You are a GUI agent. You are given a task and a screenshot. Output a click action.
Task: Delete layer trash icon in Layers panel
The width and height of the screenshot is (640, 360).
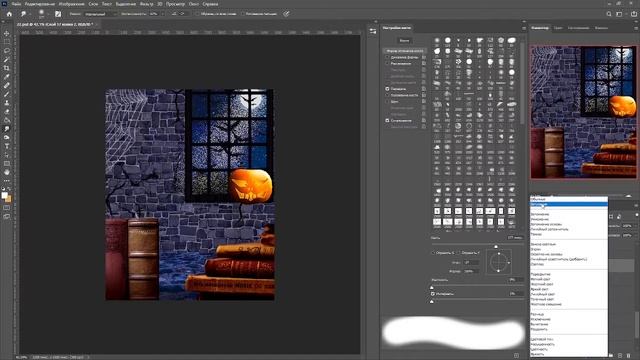click(629, 356)
